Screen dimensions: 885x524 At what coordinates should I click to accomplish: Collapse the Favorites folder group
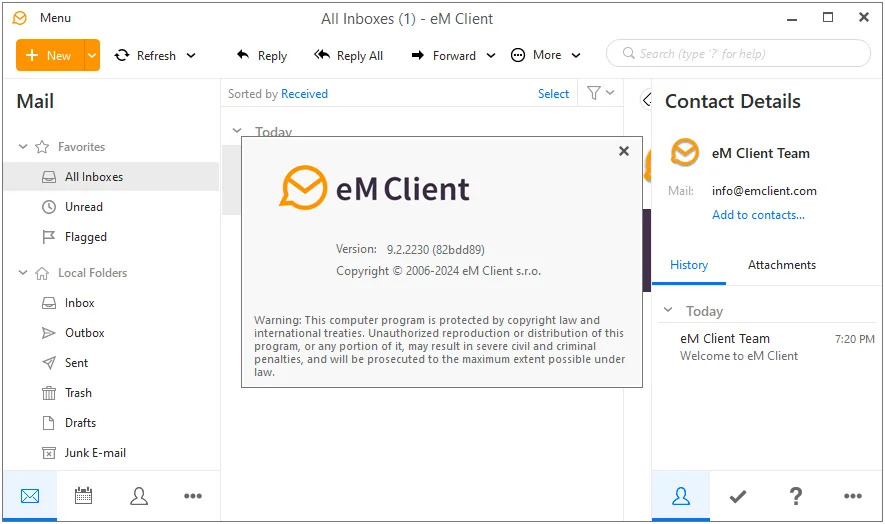[23, 147]
